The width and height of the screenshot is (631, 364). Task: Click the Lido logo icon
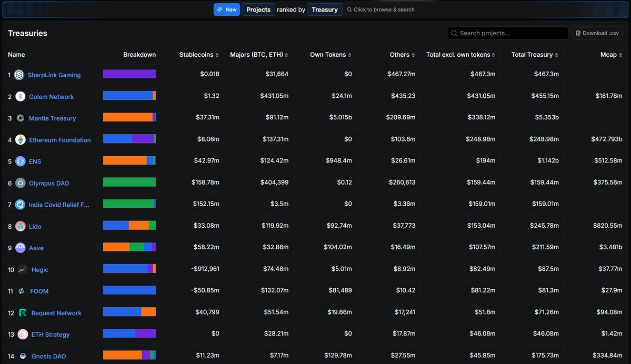pos(20,226)
